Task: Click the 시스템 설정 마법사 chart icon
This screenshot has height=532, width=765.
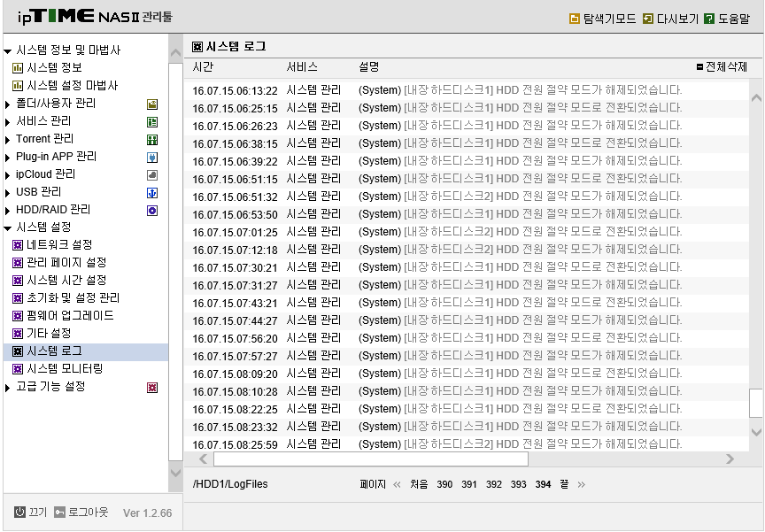Action: [18, 86]
